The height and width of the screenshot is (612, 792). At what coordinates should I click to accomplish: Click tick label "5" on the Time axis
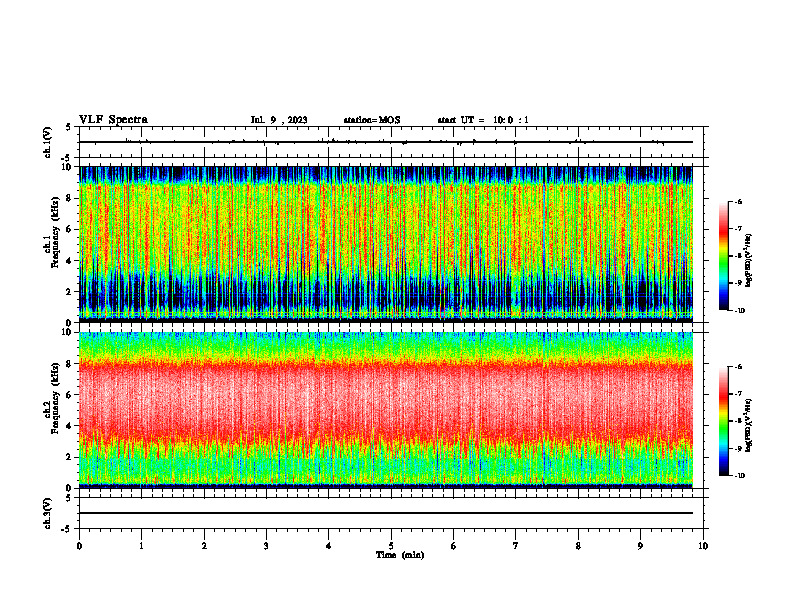[391, 546]
